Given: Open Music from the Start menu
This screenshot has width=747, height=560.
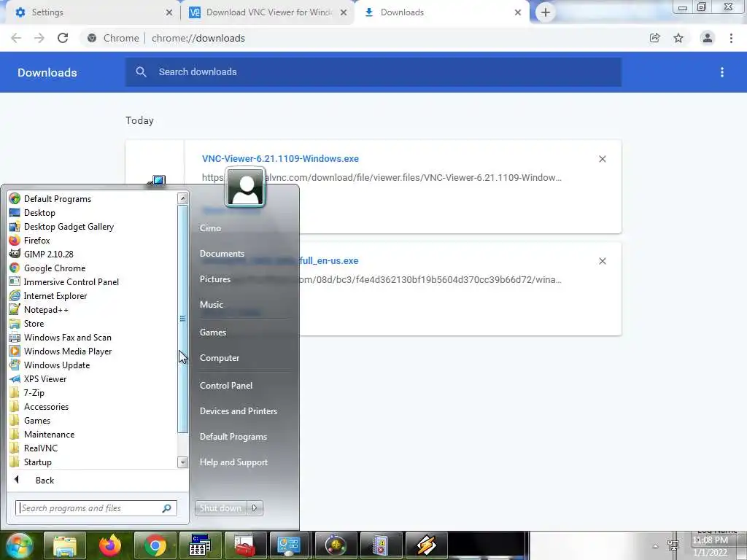Looking at the screenshot, I should click(211, 304).
